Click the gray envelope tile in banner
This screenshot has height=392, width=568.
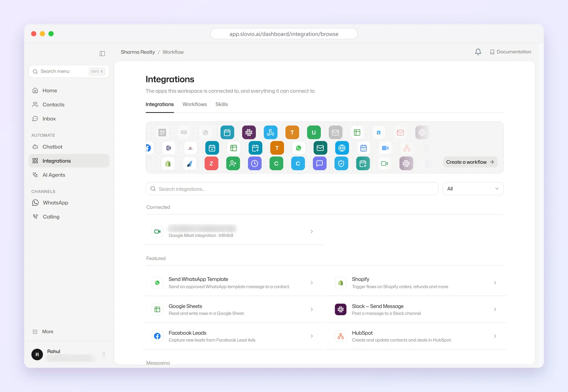[335, 132]
